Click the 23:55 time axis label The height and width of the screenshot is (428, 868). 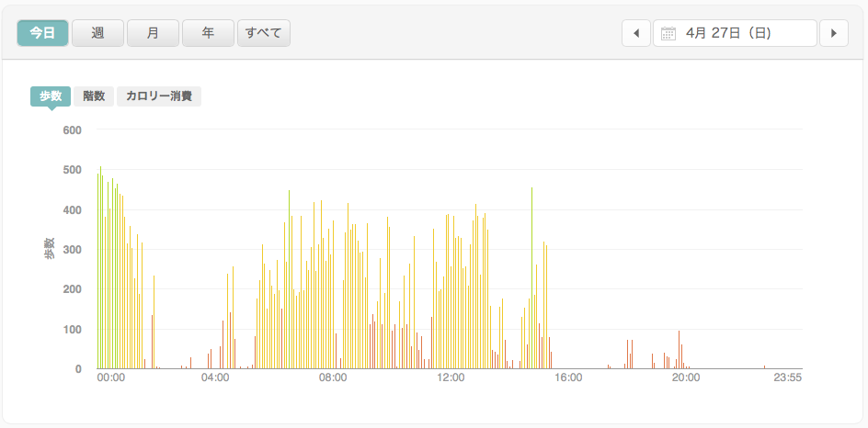pyautogui.click(x=788, y=377)
